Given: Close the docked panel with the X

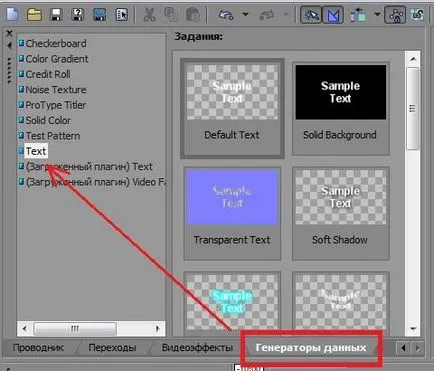Looking at the screenshot, I should tap(9, 33).
